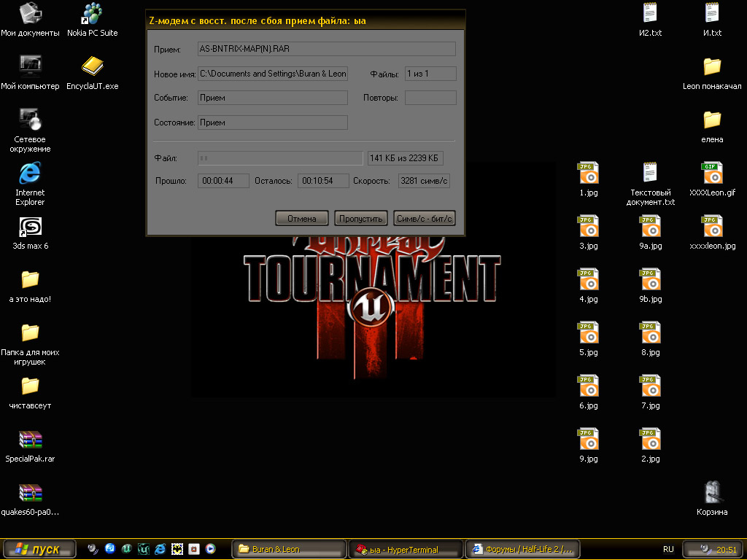Select folder 'Папка для моих игрушек'
This screenshot has height=560, width=747.
coord(30,344)
